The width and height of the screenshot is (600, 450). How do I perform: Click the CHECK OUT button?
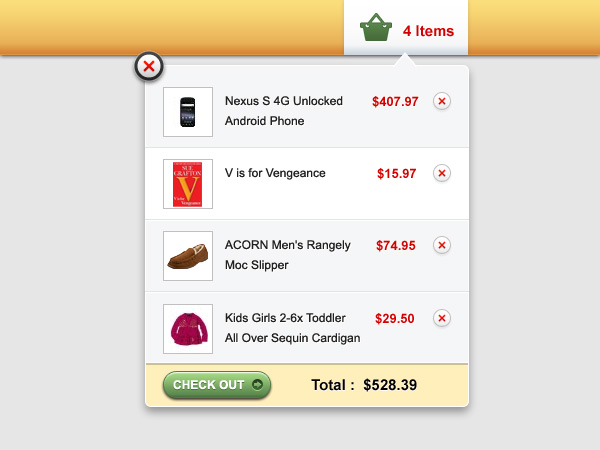[217, 385]
